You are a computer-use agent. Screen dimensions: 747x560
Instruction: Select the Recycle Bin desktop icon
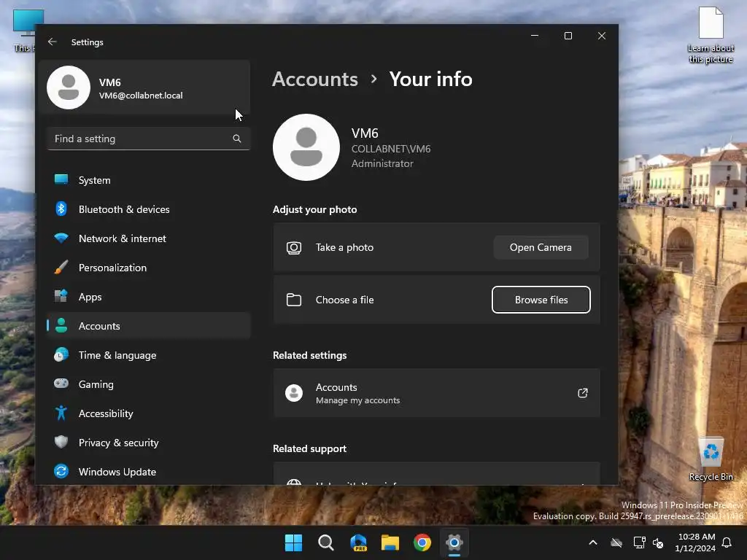point(711,459)
